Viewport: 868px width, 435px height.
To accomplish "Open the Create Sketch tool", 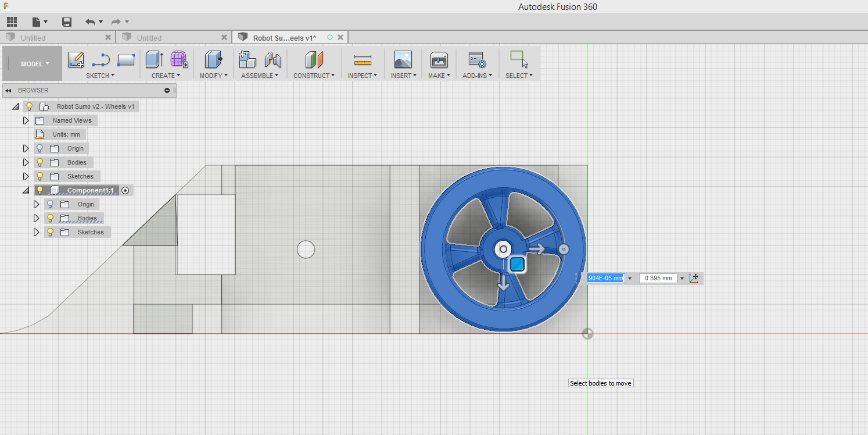I will (76, 60).
